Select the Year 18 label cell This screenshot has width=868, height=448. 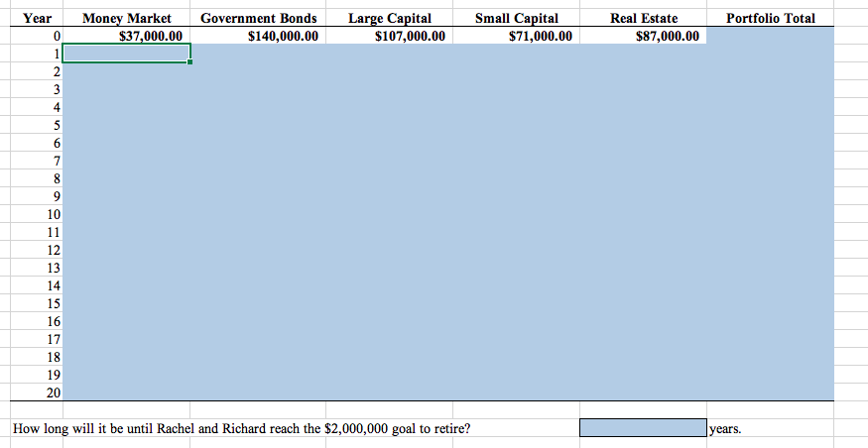pos(37,357)
